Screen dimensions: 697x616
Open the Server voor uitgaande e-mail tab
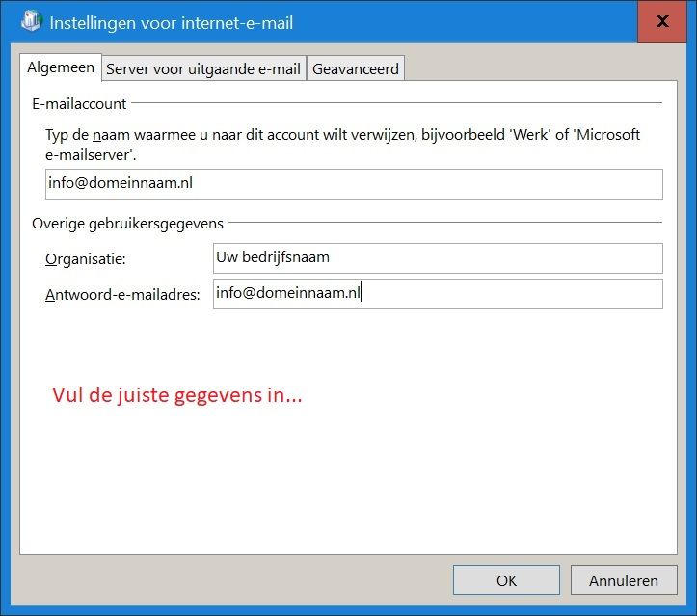tap(203, 68)
